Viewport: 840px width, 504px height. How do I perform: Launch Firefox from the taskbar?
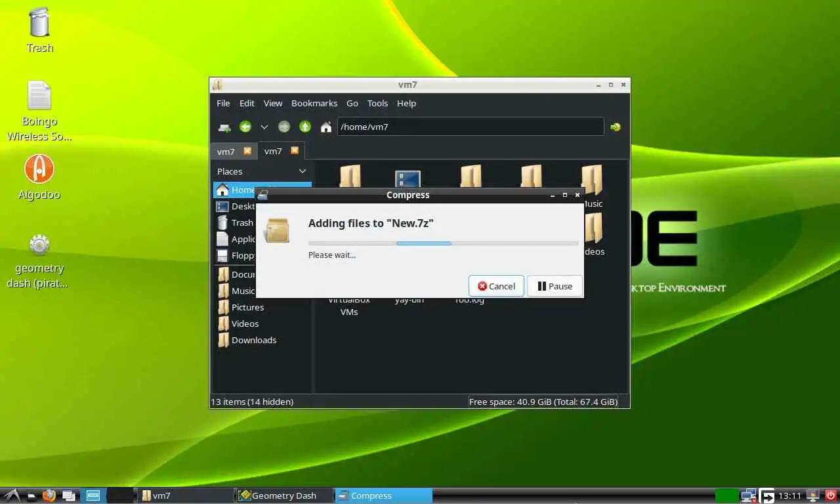[49, 495]
